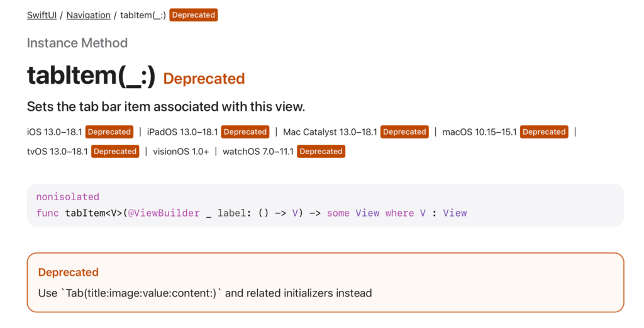
Task: Click the tabItem(_:) page title heading
Action: click(x=91, y=75)
